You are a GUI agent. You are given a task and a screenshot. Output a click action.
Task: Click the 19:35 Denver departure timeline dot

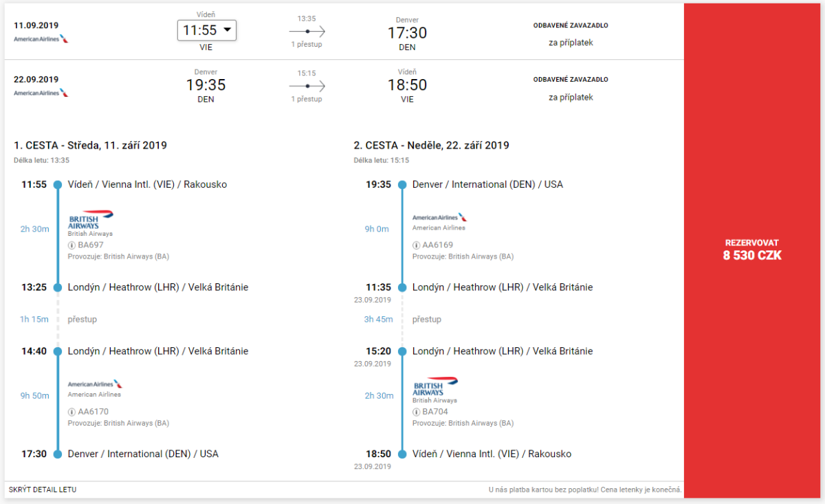402,185
